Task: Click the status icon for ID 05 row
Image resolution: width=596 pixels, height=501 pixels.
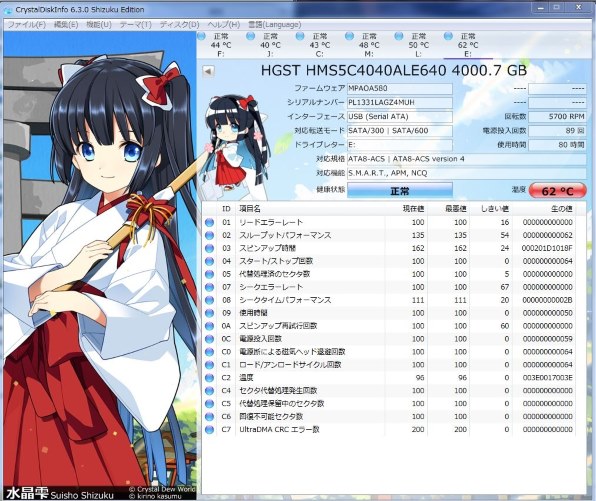Action: [209, 274]
